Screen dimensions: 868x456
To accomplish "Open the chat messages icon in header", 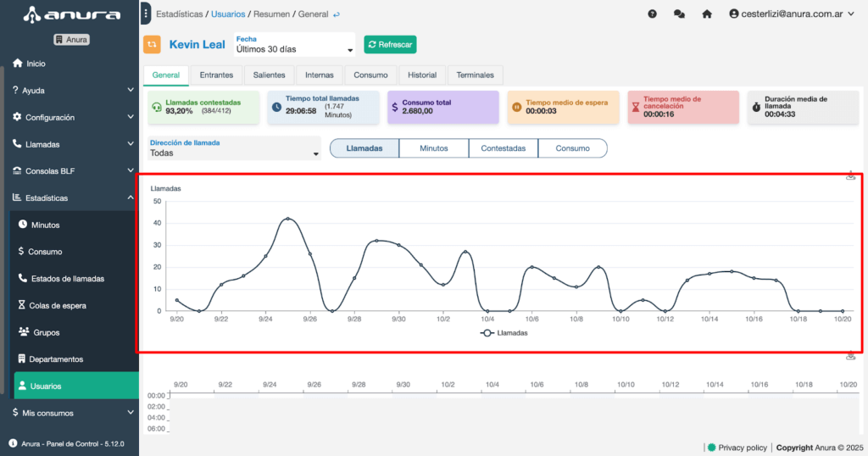I will pos(679,14).
